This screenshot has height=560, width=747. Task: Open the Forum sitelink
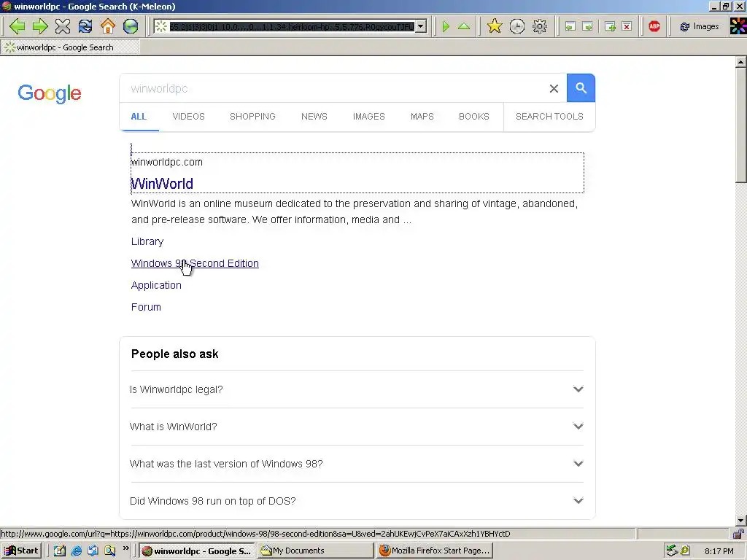(146, 307)
